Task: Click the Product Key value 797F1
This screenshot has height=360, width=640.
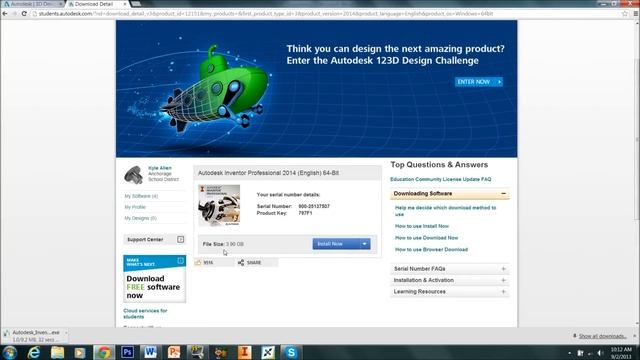Action: [305, 213]
